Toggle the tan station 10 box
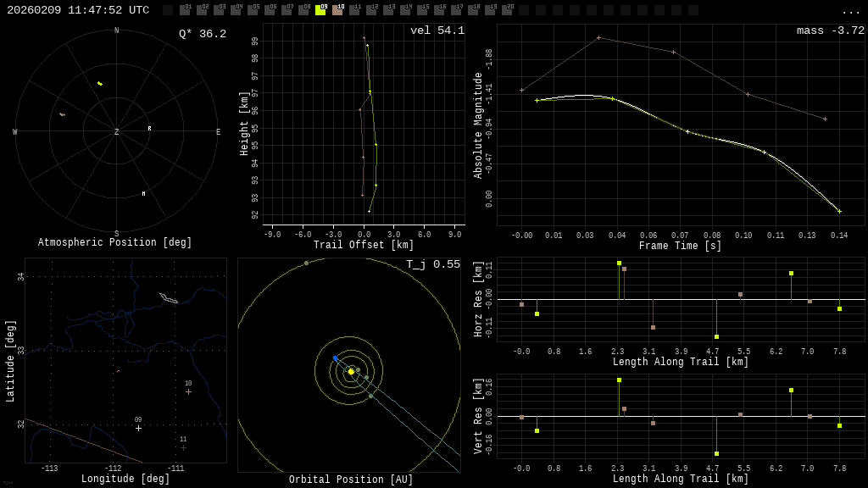868x488 pixels. (x=337, y=10)
